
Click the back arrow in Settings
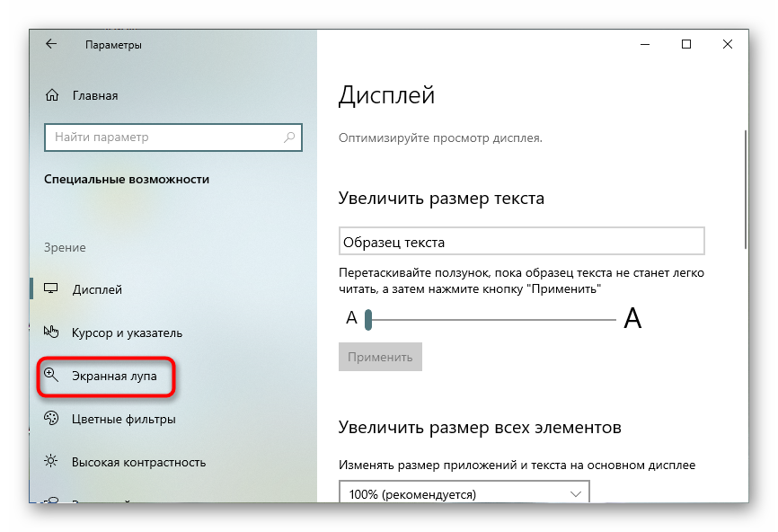pos(51,44)
